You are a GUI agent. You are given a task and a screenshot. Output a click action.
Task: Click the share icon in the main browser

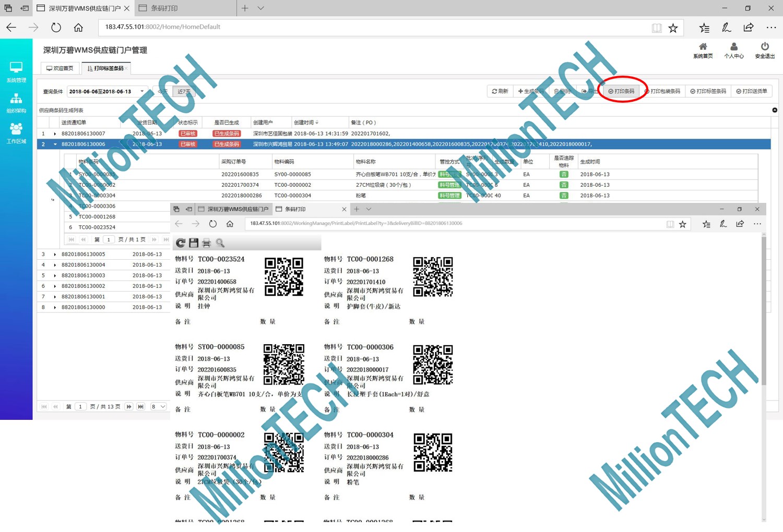coord(749,28)
